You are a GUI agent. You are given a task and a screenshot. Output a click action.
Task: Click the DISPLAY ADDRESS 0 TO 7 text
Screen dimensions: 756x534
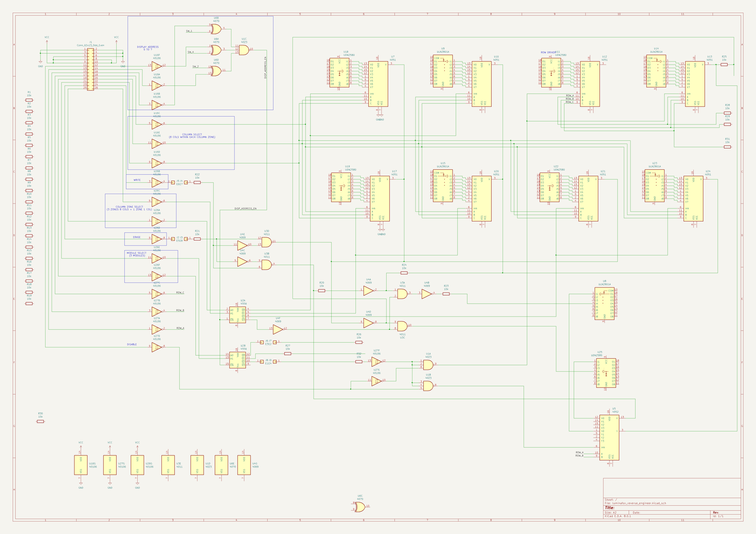pos(148,48)
